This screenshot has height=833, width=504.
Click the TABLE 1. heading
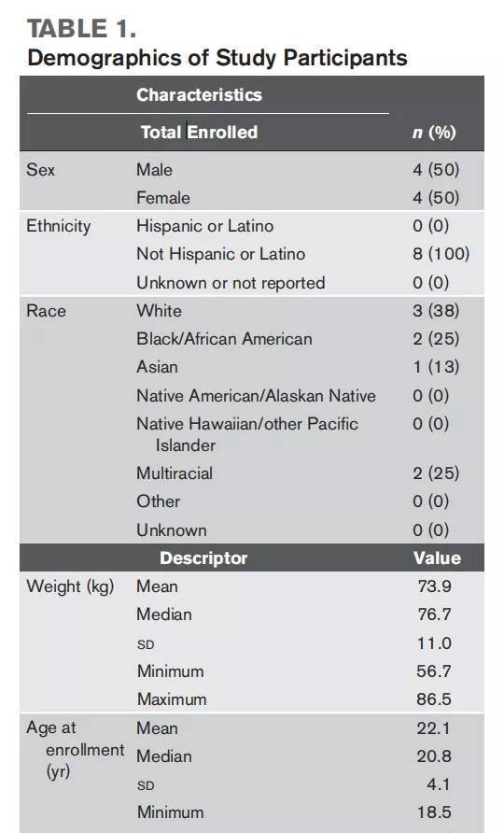click(x=81, y=29)
